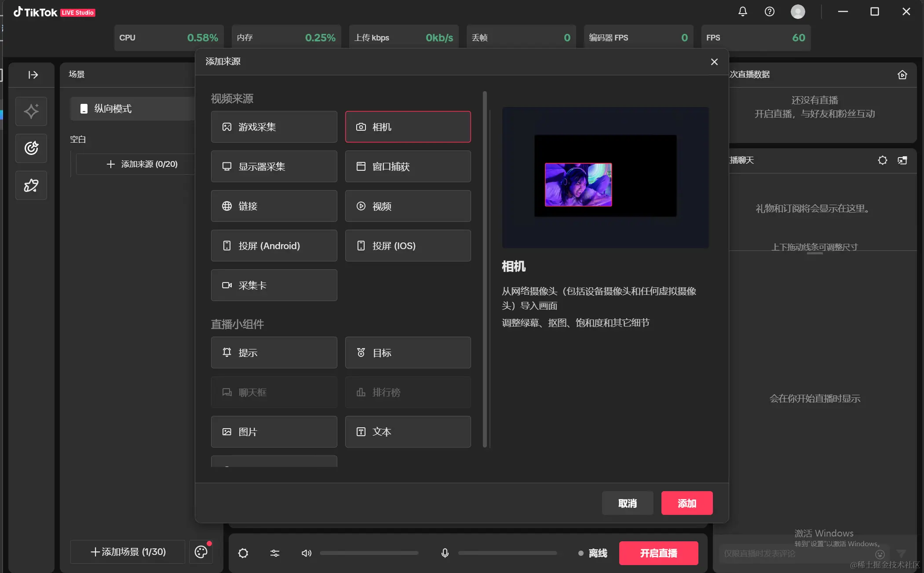Open the audio mixer sliders icon
The width and height of the screenshot is (924, 573).
pos(275,553)
